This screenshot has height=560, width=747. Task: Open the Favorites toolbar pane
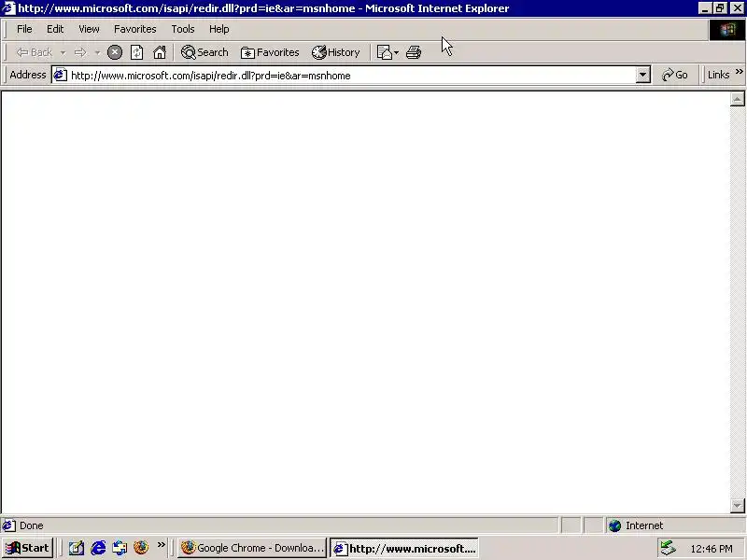(270, 52)
